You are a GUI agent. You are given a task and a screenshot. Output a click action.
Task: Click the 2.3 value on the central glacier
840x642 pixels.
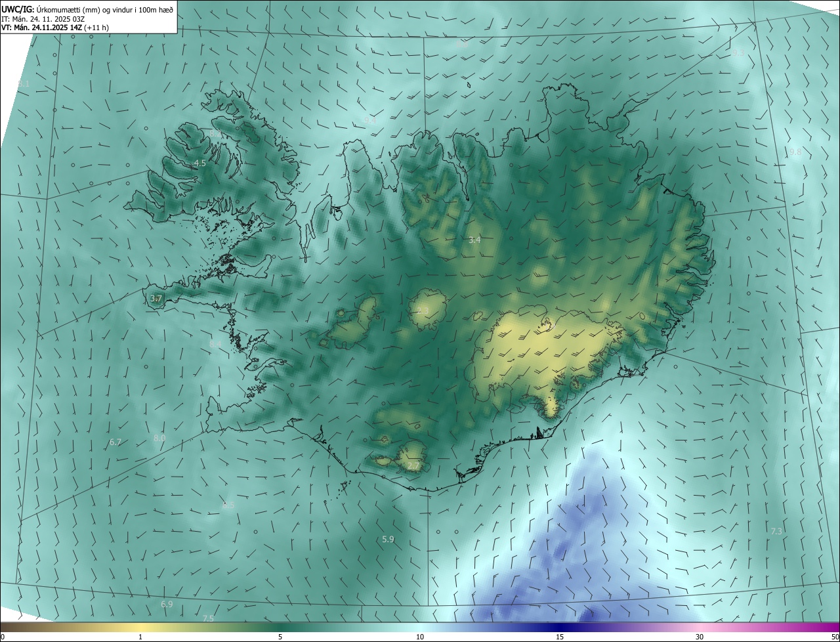[x=423, y=310]
